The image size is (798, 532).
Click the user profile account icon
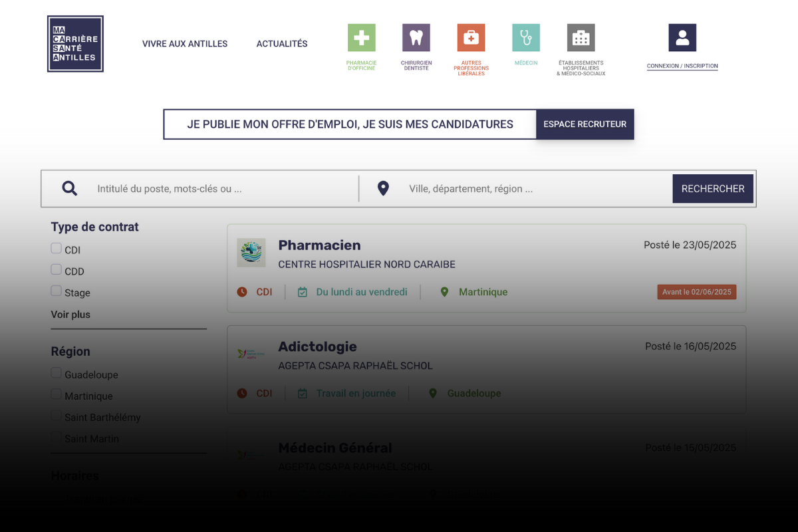pyautogui.click(x=682, y=38)
